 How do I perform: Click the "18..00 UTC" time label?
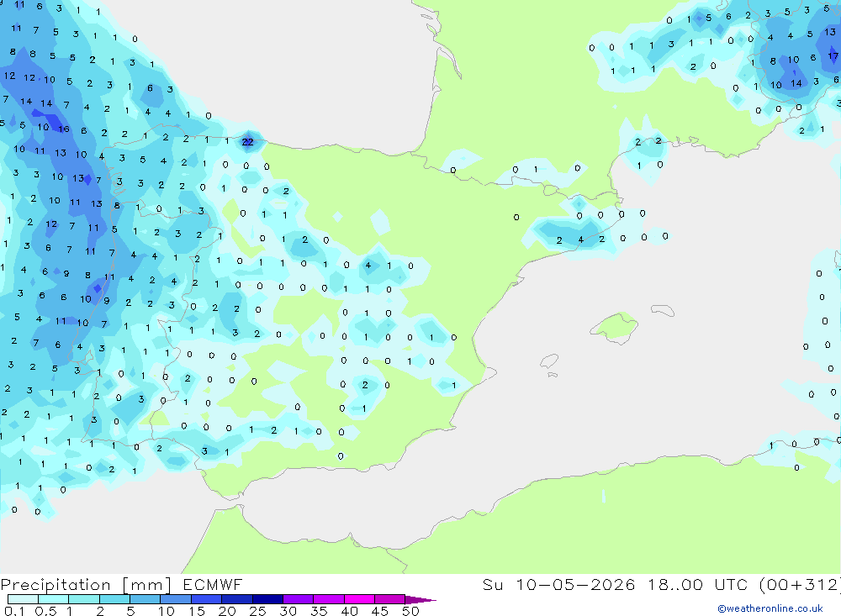[x=698, y=584]
